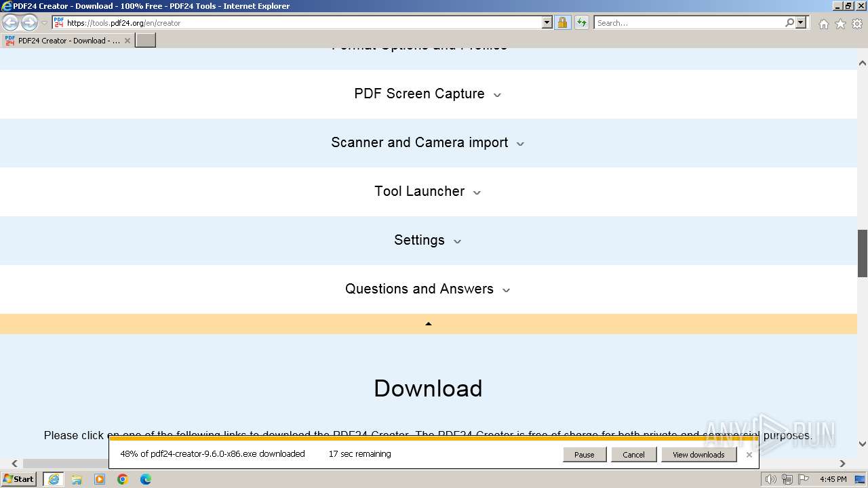868x488 pixels.
Task: Click the View downloads button
Action: pos(698,455)
